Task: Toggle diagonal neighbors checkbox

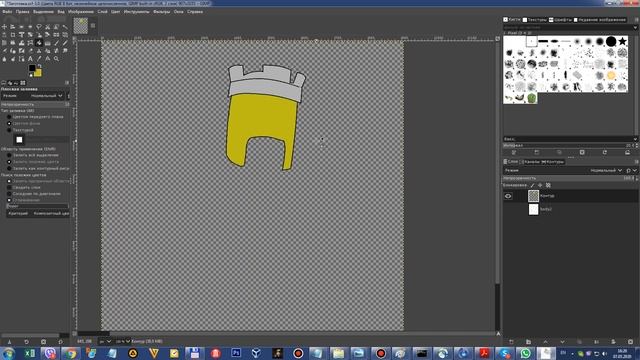Action: [9, 194]
